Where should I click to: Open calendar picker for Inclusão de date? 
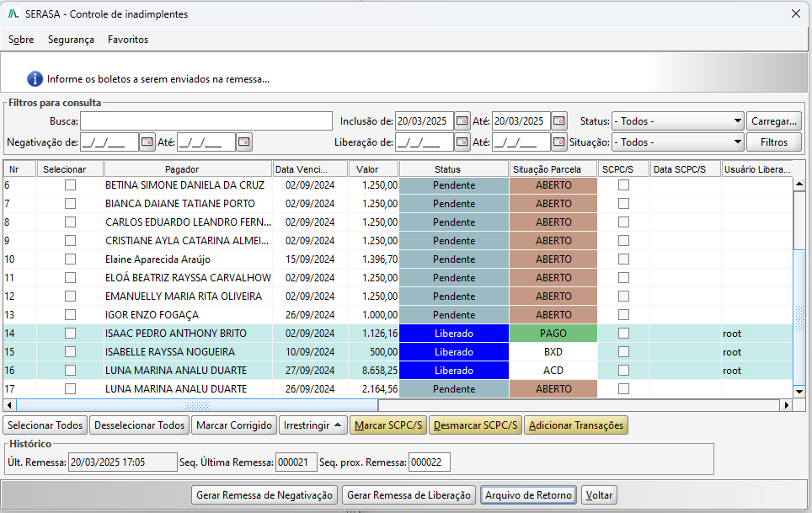pyautogui.click(x=462, y=121)
